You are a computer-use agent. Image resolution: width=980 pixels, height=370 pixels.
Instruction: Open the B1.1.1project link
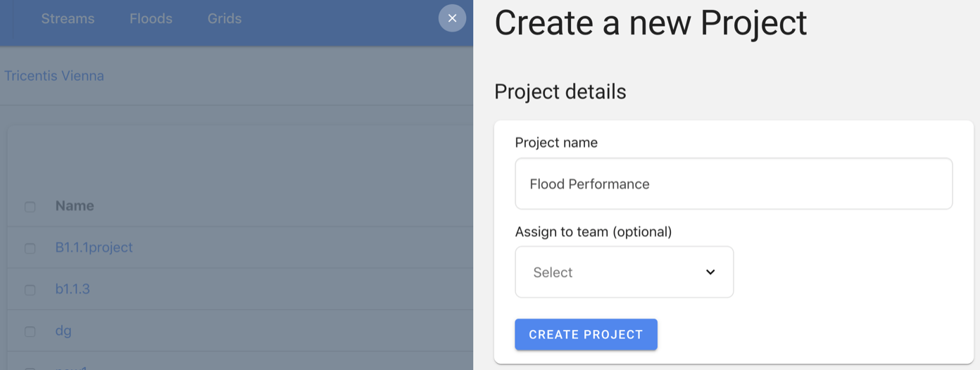tap(94, 248)
